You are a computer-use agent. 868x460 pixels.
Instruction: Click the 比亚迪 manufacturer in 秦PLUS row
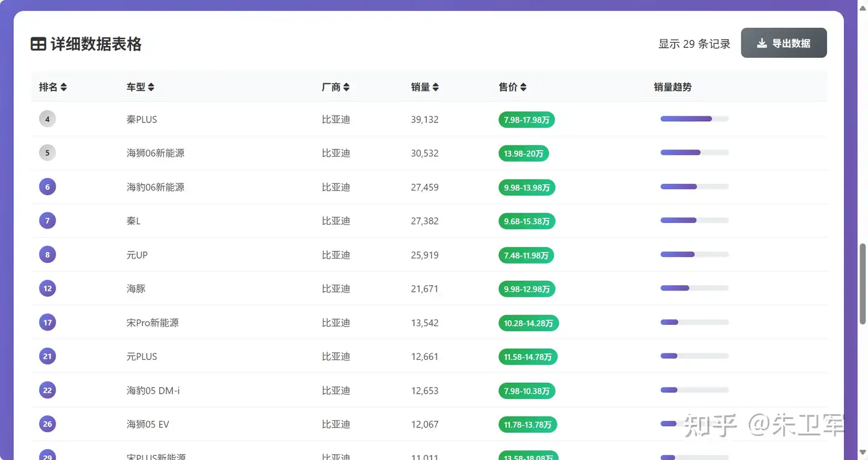tap(336, 119)
